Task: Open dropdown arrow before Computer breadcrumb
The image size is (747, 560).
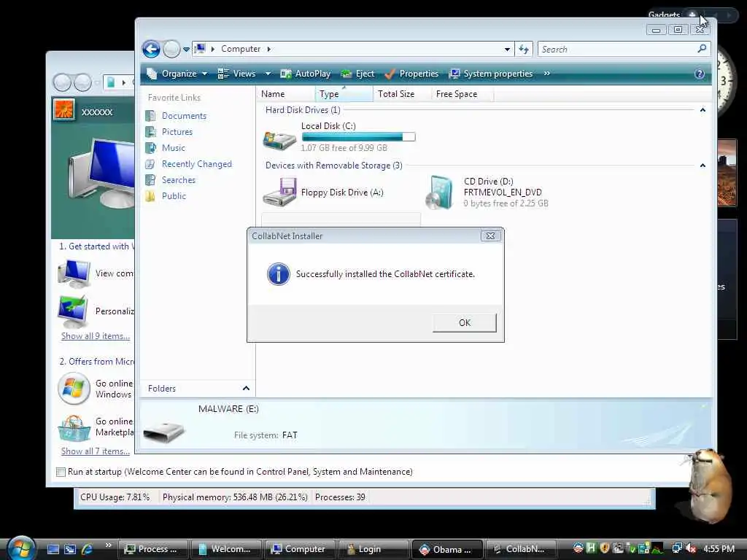Action: pyautogui.click(x=212, y=49)
